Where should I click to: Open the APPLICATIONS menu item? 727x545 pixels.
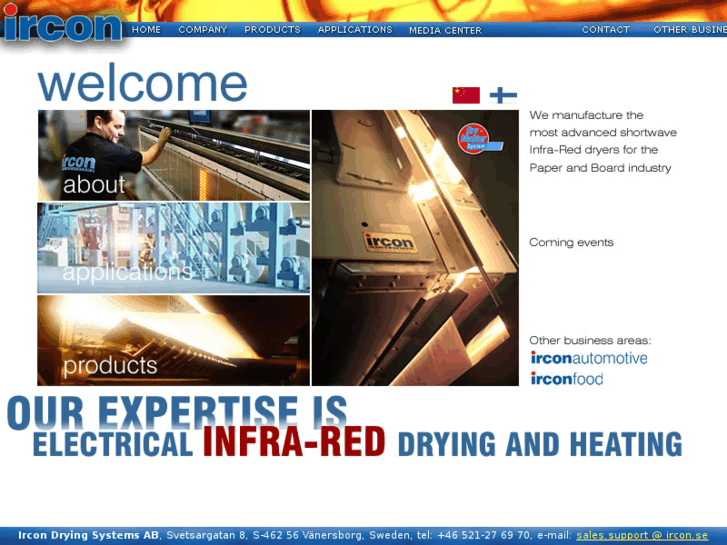[355, 30]
